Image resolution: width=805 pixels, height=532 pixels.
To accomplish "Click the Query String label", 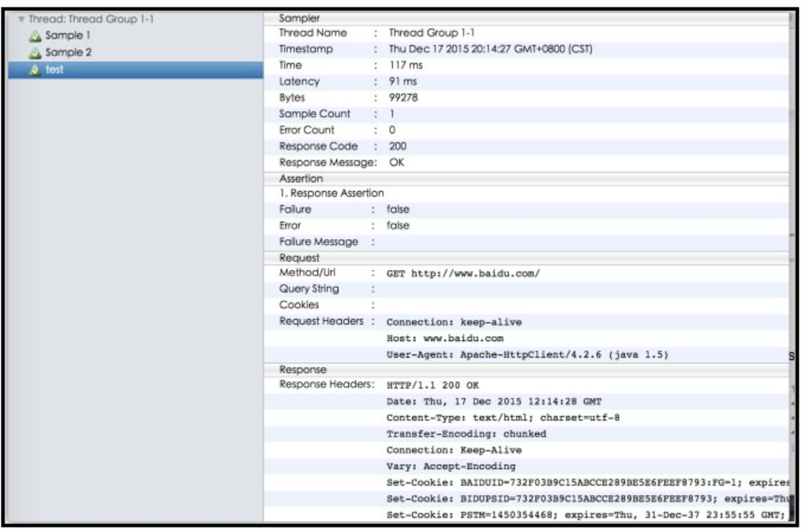I will click(309, 289).
